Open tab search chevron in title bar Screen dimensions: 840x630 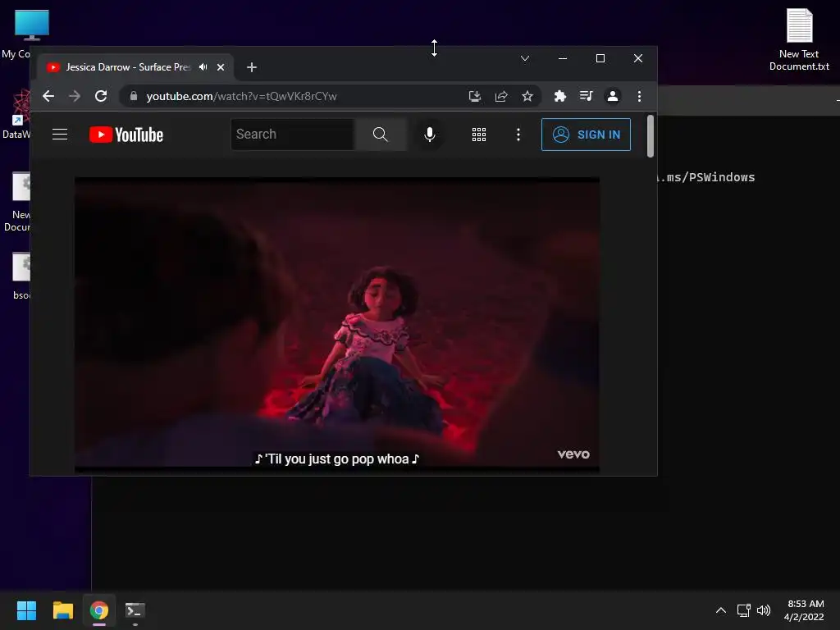[525, 58]
